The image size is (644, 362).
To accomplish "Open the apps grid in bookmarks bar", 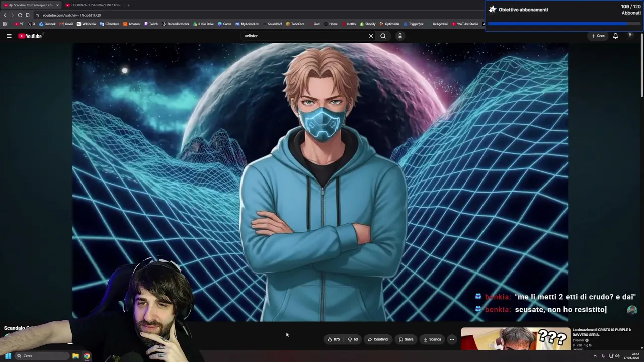I will coord(5,24).
